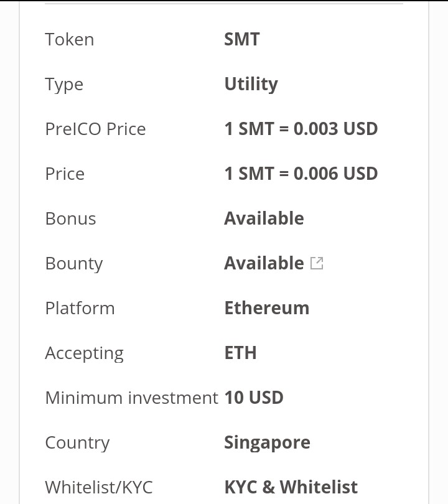Click the 1 SMT = 0.006 USD price
The image size is (448, 504).
(301, 174)
